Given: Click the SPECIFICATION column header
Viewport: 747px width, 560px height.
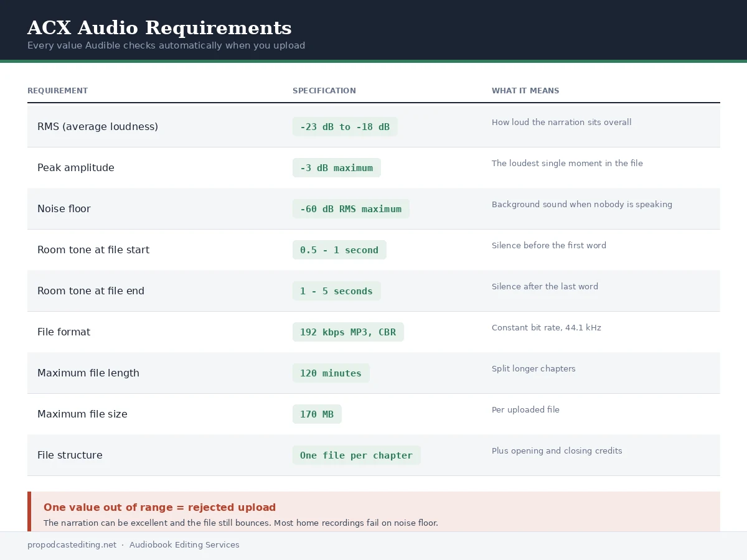Looking at the screenshot, I should pos(324,91).
